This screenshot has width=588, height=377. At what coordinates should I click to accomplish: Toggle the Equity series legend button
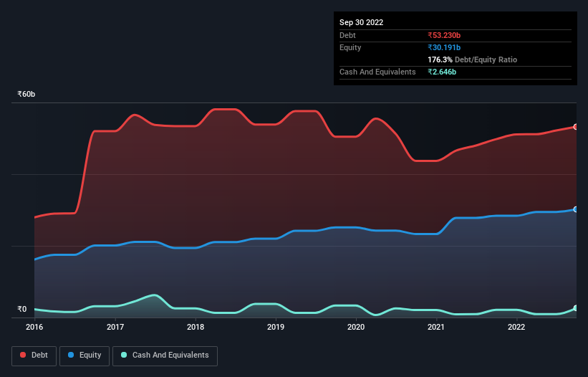[x=85, y=355]
